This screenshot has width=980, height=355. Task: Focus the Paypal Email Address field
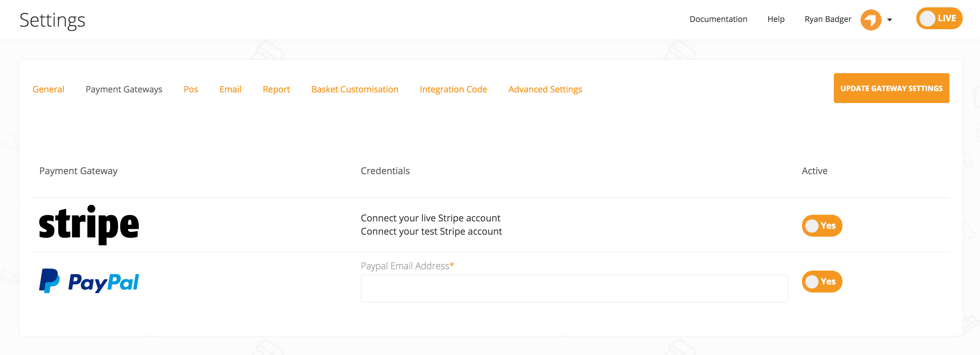point(574,289)
